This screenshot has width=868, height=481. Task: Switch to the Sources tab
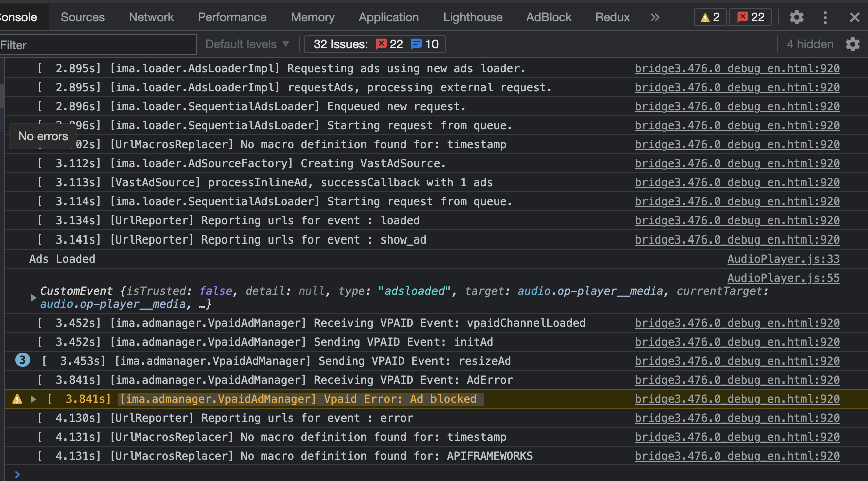click(x=83, y=17)
